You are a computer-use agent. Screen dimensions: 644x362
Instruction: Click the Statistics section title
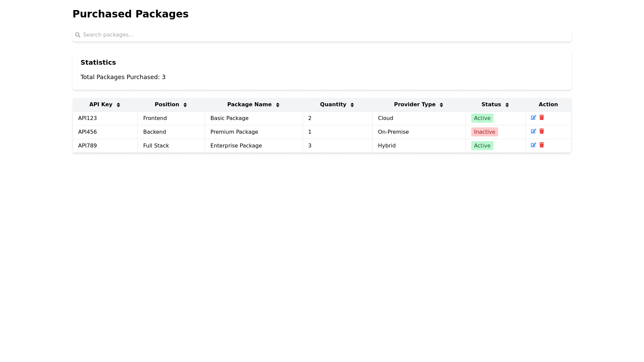click(98, 62)
